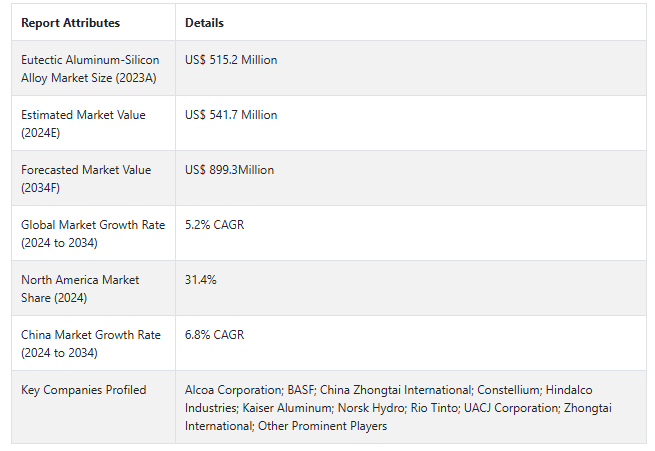Click the Details column header
The image size is (655, 451).
point(204,23)
